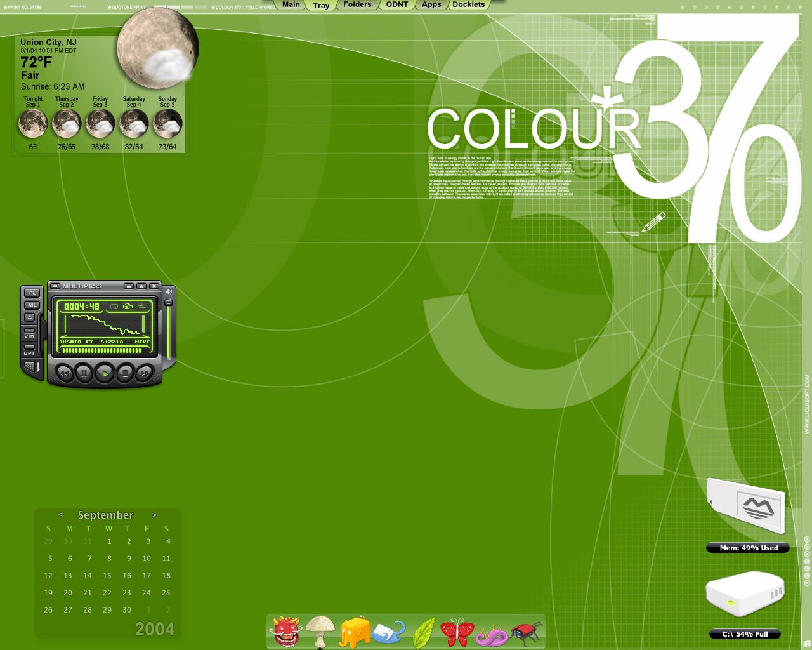Stop playback in the player
Viewport: 812px width, 650px height.
(125, 373)
